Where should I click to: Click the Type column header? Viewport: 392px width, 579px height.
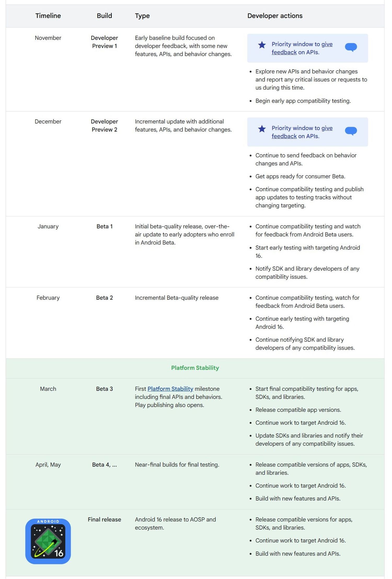[x=142, y=16]
